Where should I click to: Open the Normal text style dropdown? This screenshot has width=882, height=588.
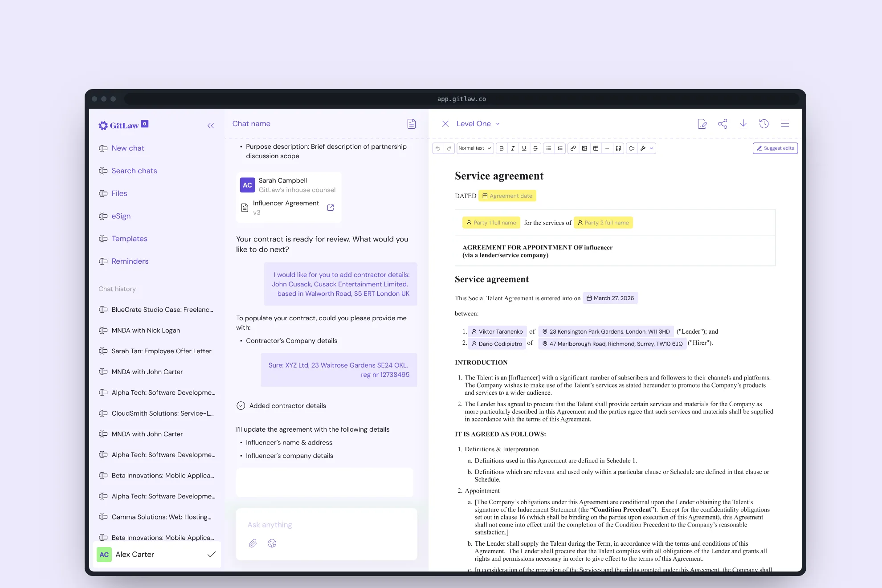coord(475,148)
